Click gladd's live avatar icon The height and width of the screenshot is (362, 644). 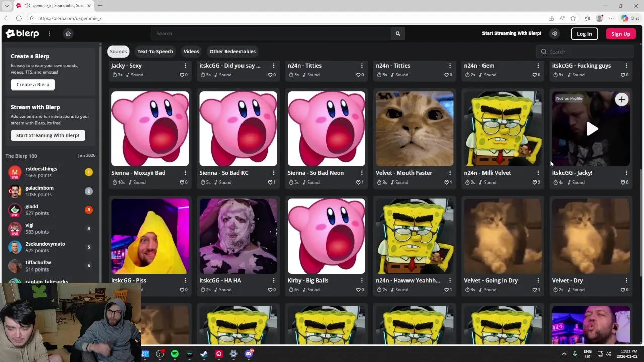click(15, 210)
